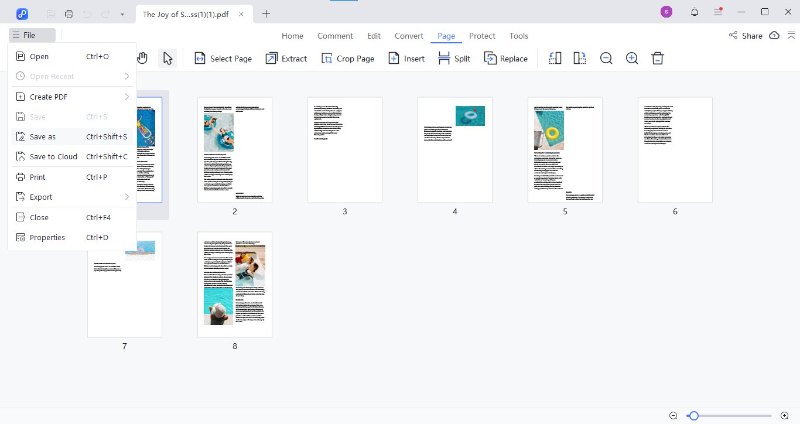Click the cloud upload icon

pos(774,35)
